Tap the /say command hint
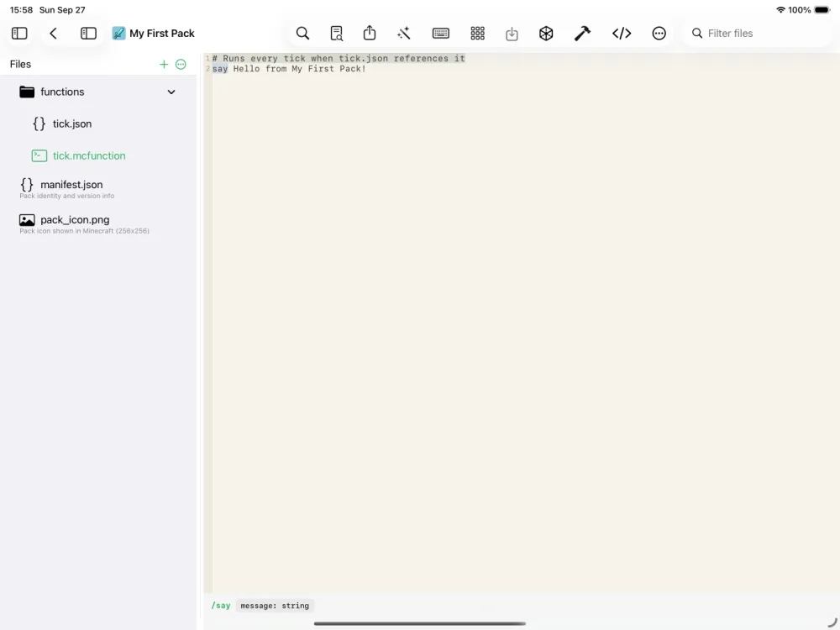Image resolution: width=840 pixels, height=630 pixels. coord(221,606)
